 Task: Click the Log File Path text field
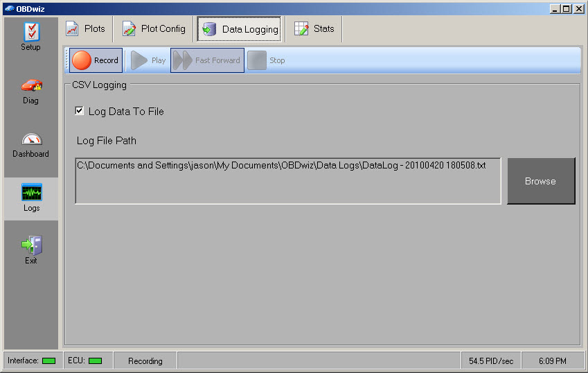[x=287, y=181]
